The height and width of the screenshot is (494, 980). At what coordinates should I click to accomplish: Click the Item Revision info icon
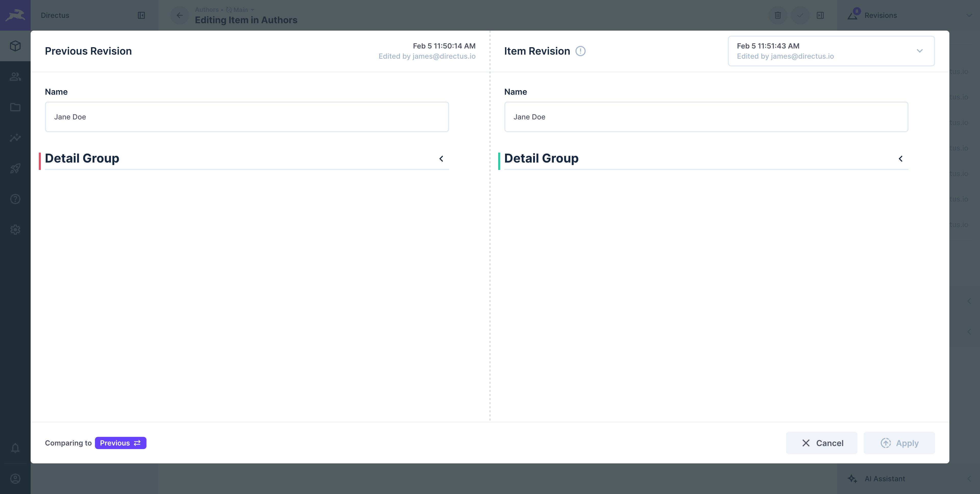pyautogui.click(x=580, y=51)
